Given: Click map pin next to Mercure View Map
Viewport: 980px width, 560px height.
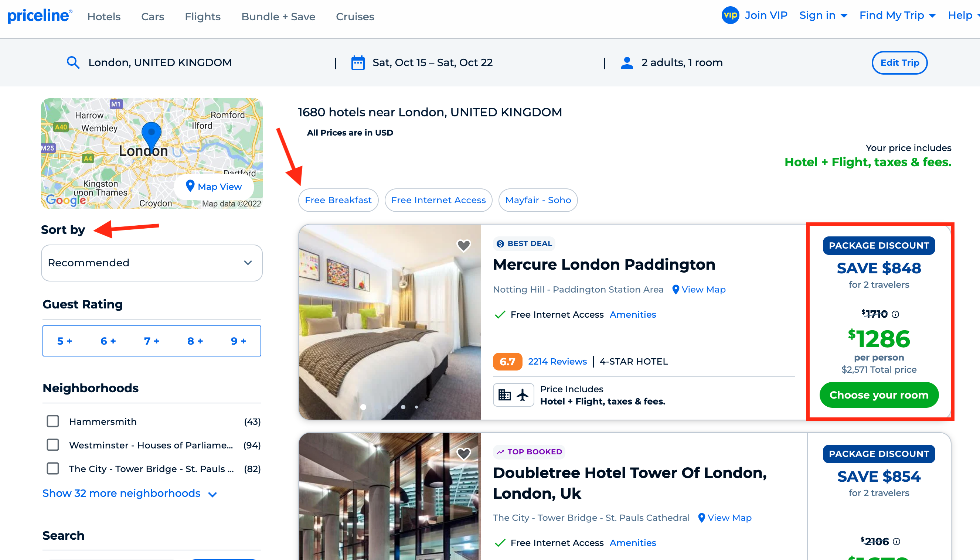Looking at the screenshot, I should [x=675, y=289].
